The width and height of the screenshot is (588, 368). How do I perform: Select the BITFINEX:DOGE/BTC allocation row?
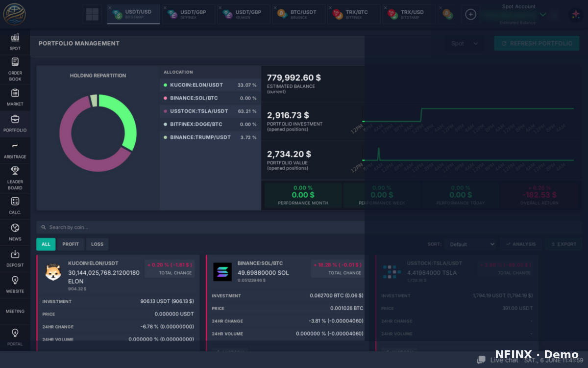click(210, 124)
